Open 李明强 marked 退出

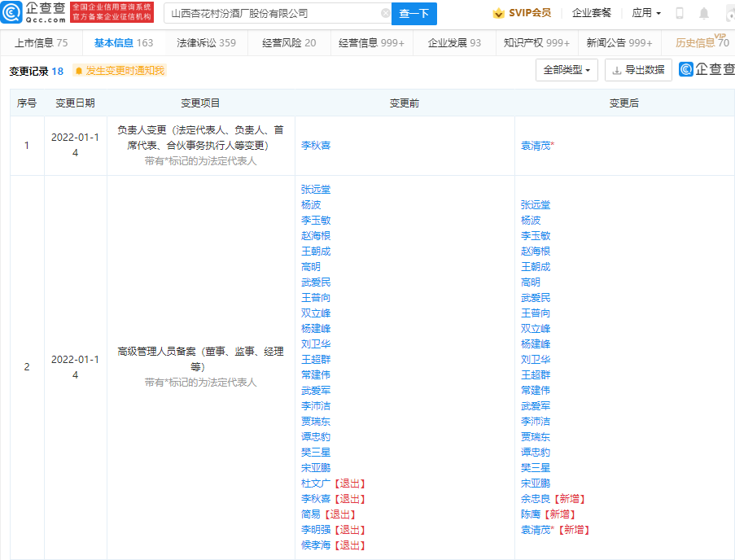click(316, 530)
